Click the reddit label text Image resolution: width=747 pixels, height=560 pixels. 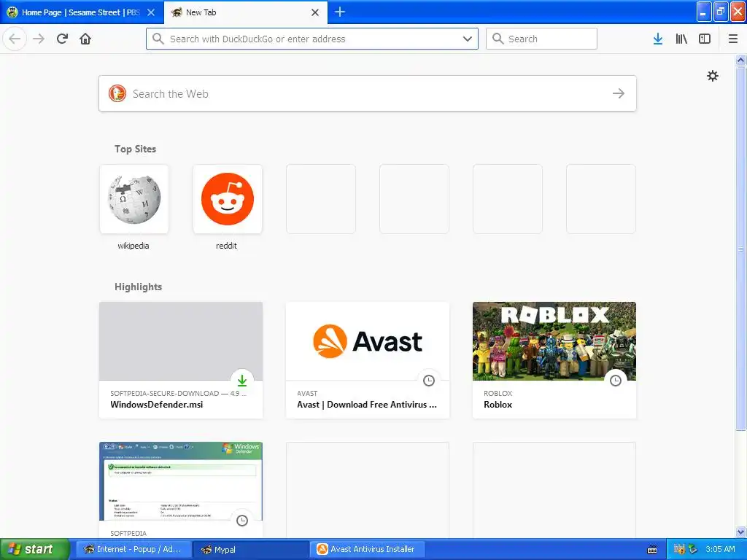click(x=226, y=246)
